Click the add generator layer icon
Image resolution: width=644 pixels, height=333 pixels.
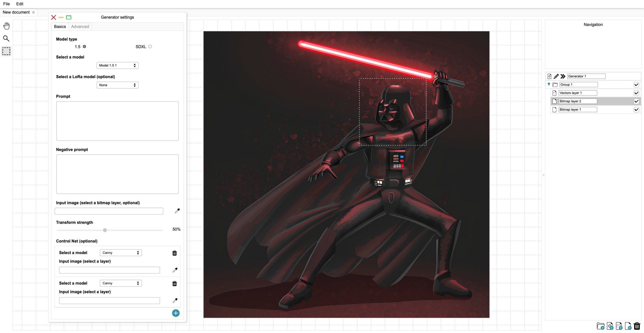610,326
